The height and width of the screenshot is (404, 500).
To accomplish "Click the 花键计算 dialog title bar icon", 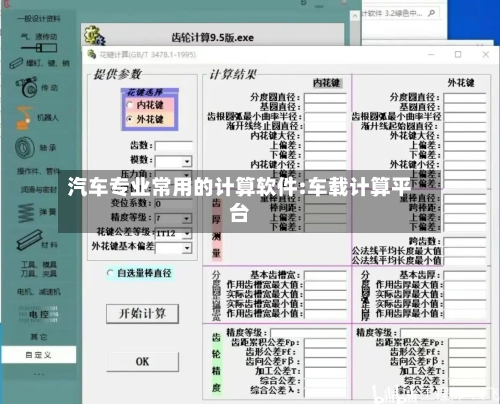I will click(x=91, y=54).
